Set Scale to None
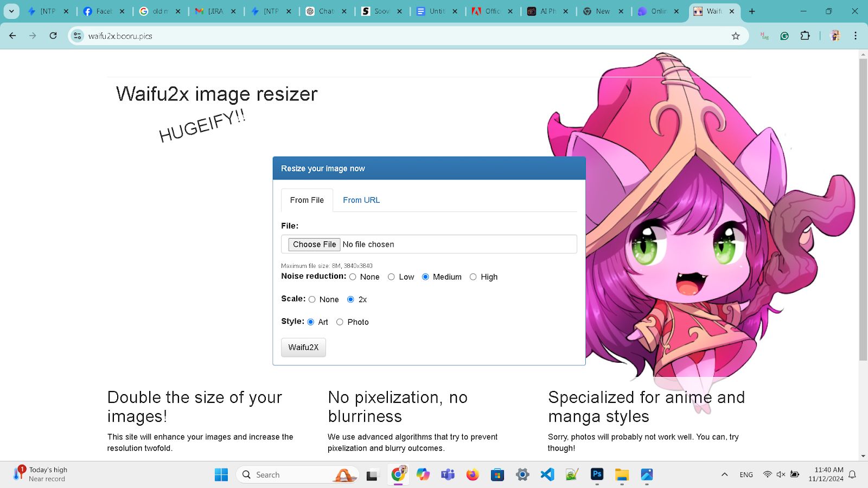The height and width of the screenshot is (488, 868). (x=312, y=299)
